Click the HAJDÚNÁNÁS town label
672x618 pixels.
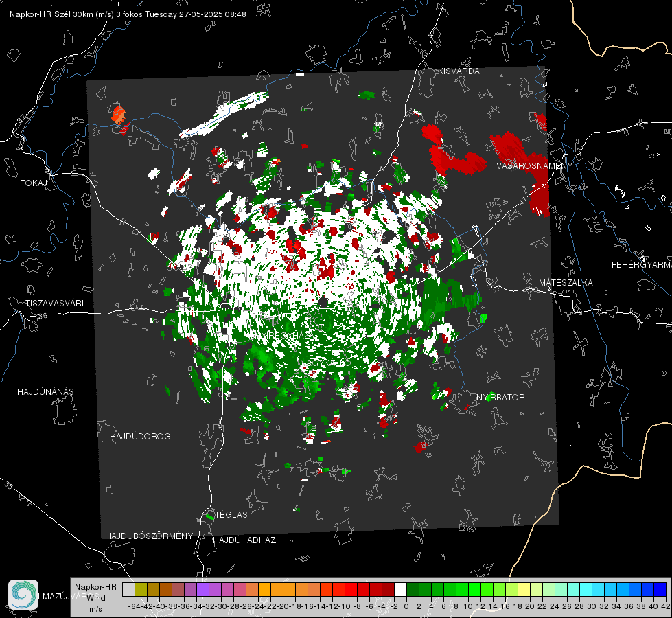[45, 391]
